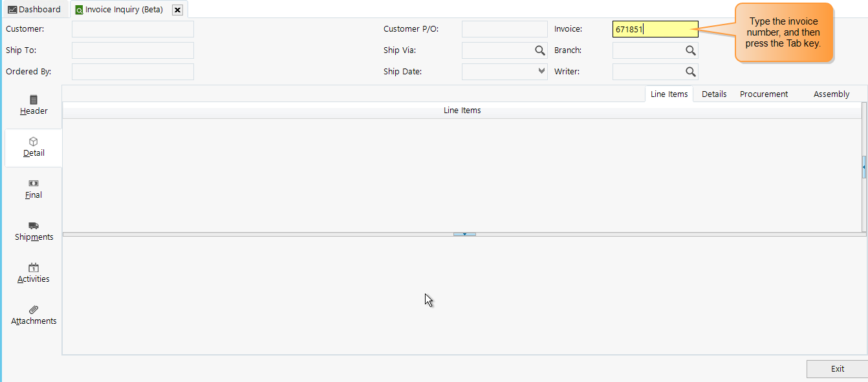Click the Ship Via search magnifier
Image resolution: width=868 pixels, height=382 pixels.
pos(539,50)
